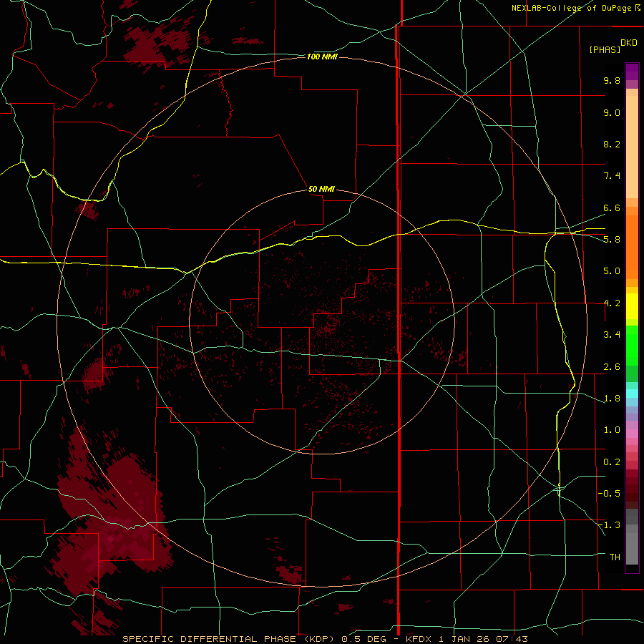
Task: Click the 1.8 value on color scale
Action: tap(612, 399)
